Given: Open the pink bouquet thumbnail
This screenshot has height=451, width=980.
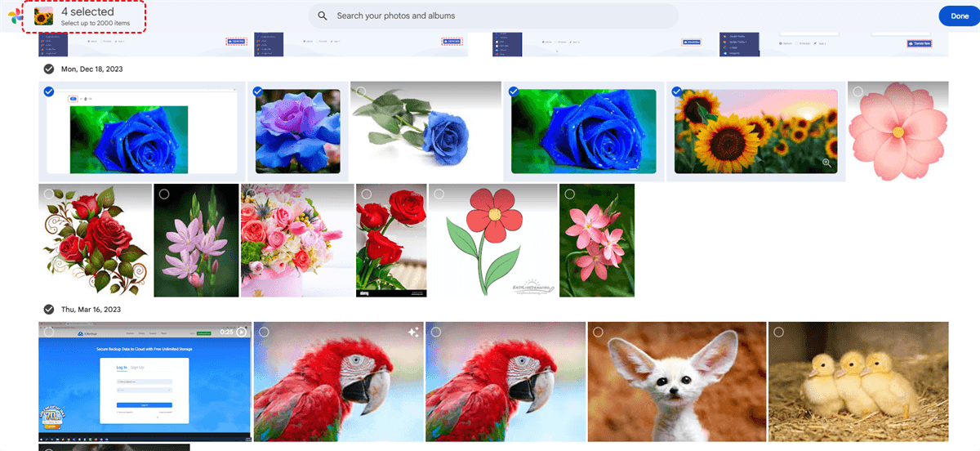Looking at the screenshot, I should pos(297,240).
